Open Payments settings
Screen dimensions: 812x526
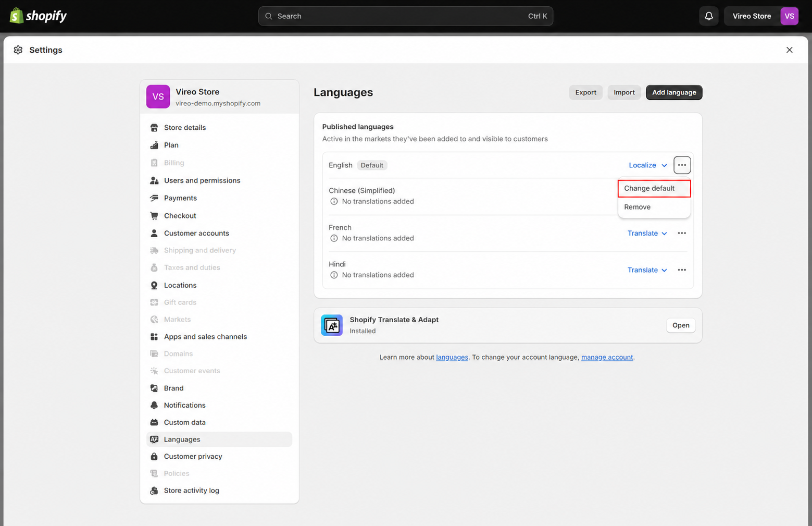coord(219,198)
